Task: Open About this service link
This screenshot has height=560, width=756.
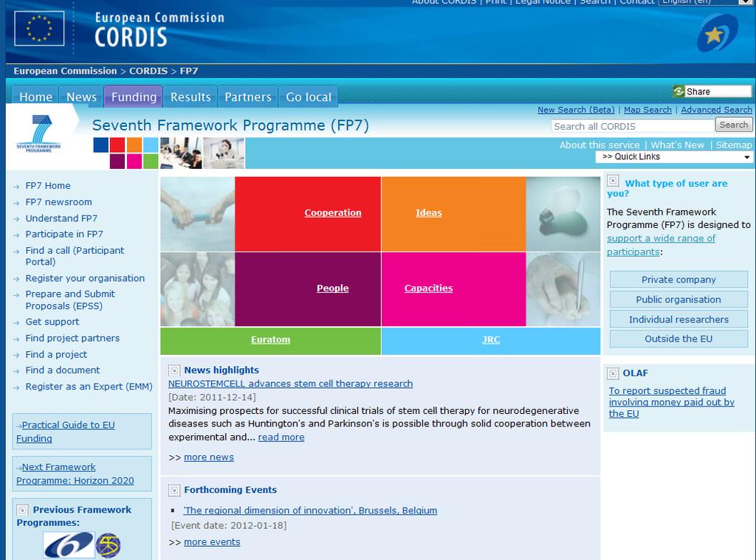Action: click(599, 145)
